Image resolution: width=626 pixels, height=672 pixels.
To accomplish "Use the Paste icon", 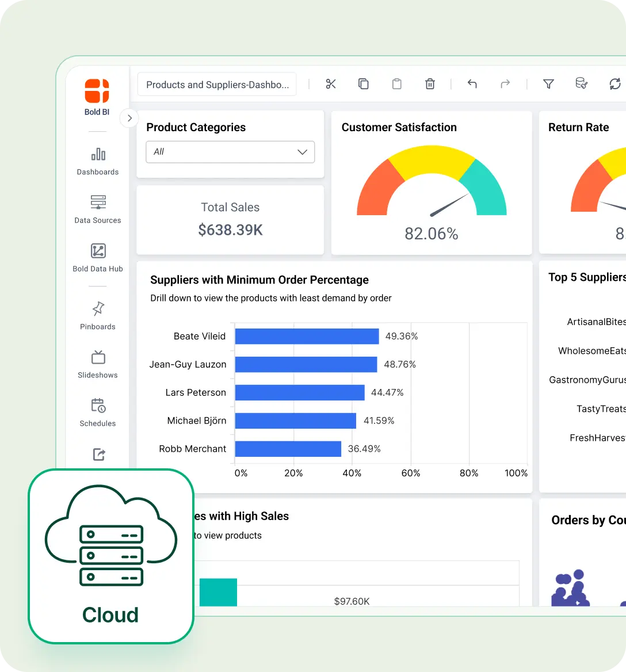I will pyautogui.click(x=396, y=83).
